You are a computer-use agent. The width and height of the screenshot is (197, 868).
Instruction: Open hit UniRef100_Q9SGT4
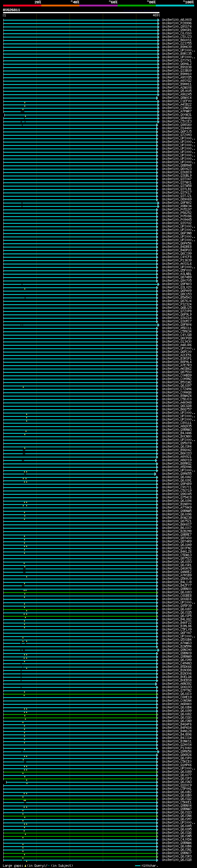[177, 26]
